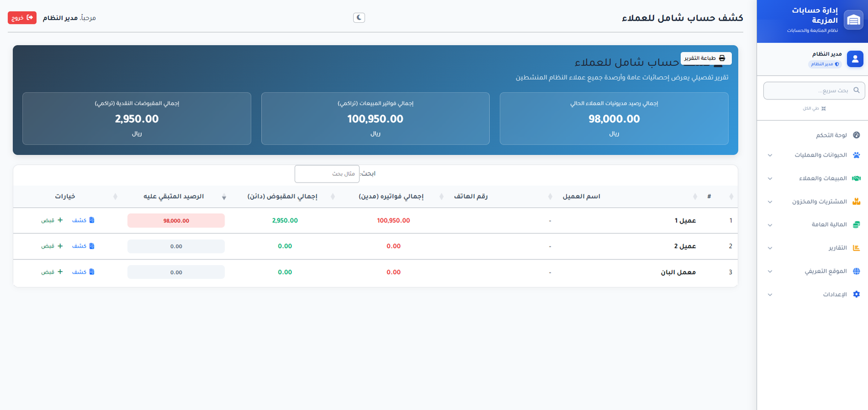Image resolution: width=868 pixels, height=410 pixels.
Task: Click مدير النظام role badge in sidebar
Action: [x=825, y=64]
